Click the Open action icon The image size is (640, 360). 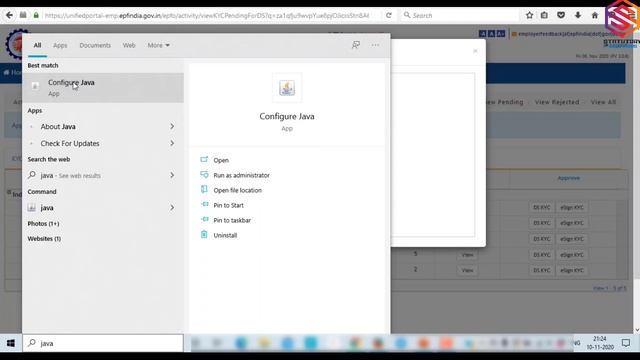click(204, 160)
